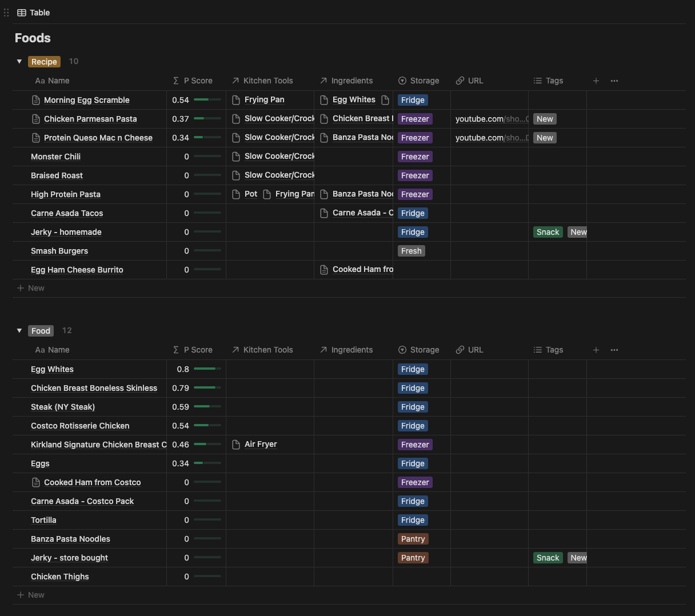Click the page icon next to Air Fryer
Screen dimensions: 695x616
(x=236, y=445)
